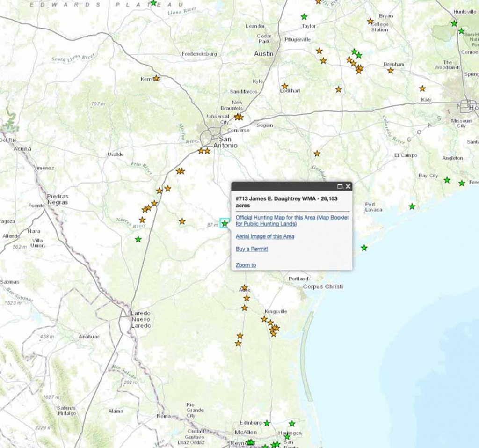Screen dimensions: 479x448
Task: Click the green star east of Port Lavaca
Action: [x=412, y=206]
